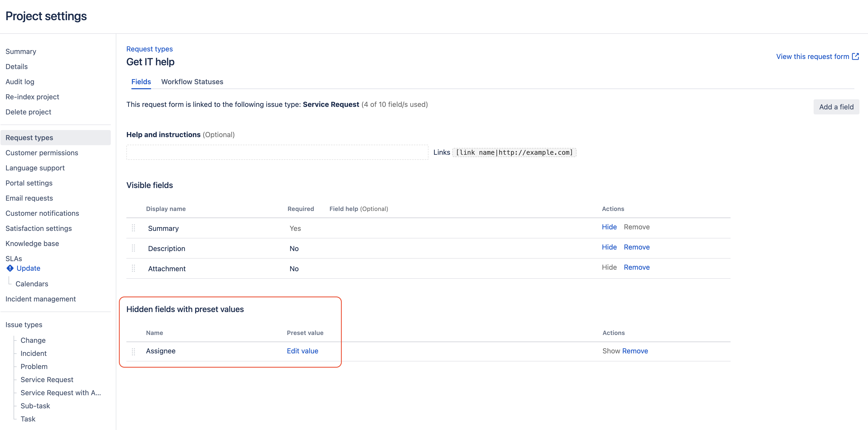This screenshot has width=868, height=430.
Task: Click the drag handle for Attachment row
Action: click(133, 268)
